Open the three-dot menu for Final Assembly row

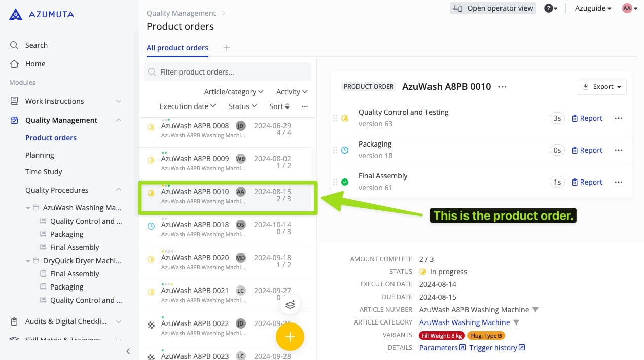coord(618,182)
